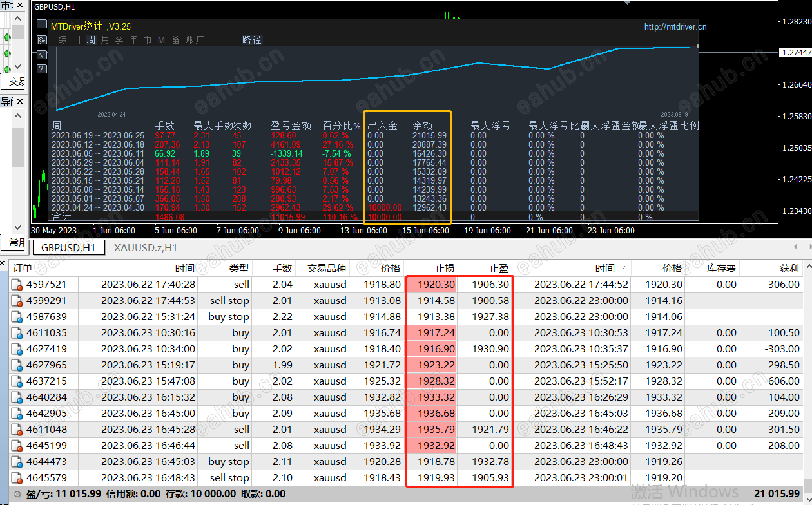The width and height of the screenshot is (812, 505).
Task: Open the mtdriver.cn link
Action: 675,27
